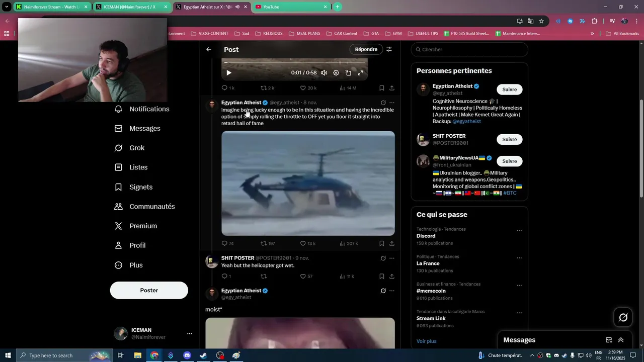Viewport: 644px width, 362px height.
Task: Click the Poster button
Action: click(x=149, y=290)
